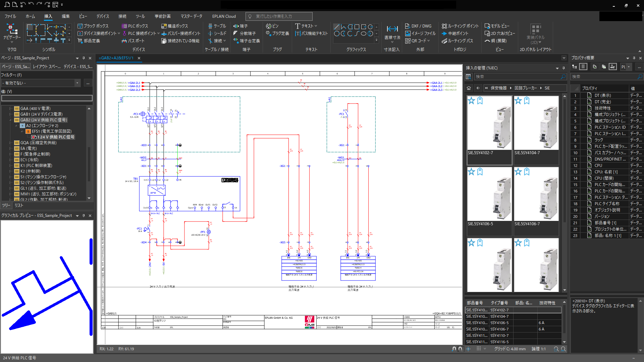The height and width of the screenshot is (362, 644).
Task: Insert Plug definition (プラグ定義)
Action: (x=277, y=33)
